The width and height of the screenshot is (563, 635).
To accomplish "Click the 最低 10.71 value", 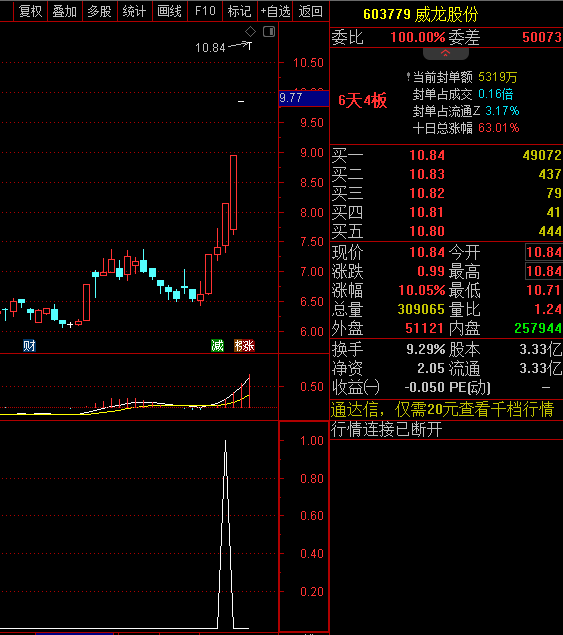I will coord(544,290).
